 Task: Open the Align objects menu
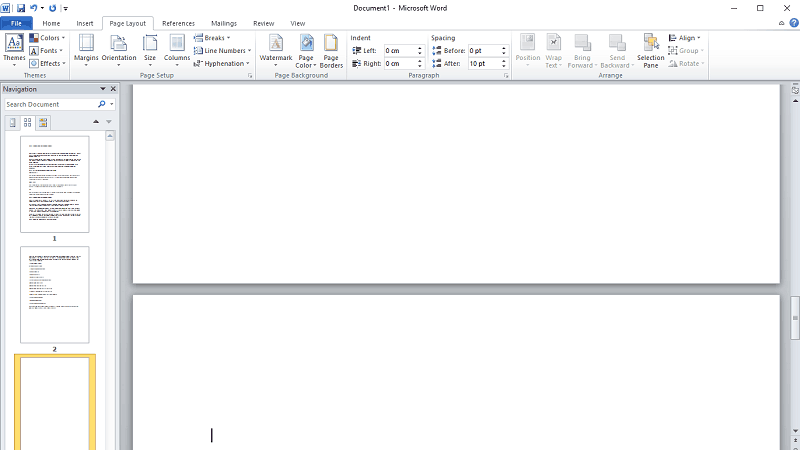click(x=684, y=38)
